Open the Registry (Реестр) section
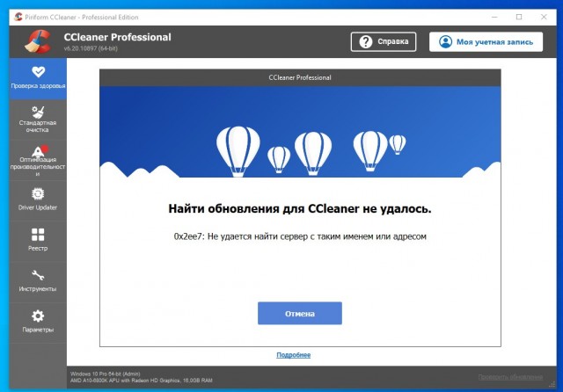Image resolution: width=563 pixels, height=392 pixels. [38, 240]
